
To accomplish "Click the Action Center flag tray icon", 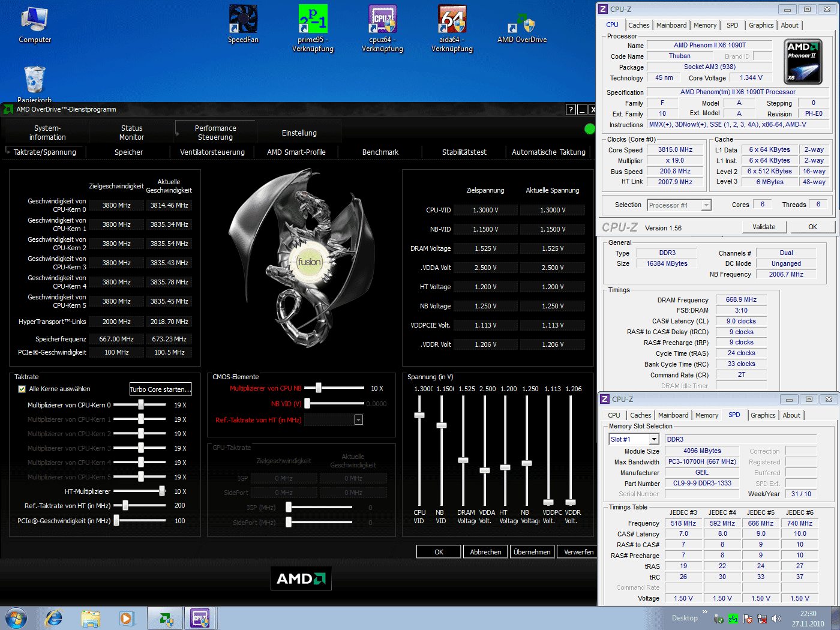I will pos(748,618).
